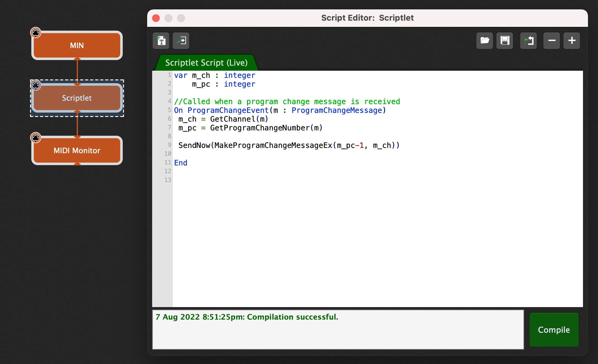
Task: Click the green flag revert icon
Action: (528, 41)
